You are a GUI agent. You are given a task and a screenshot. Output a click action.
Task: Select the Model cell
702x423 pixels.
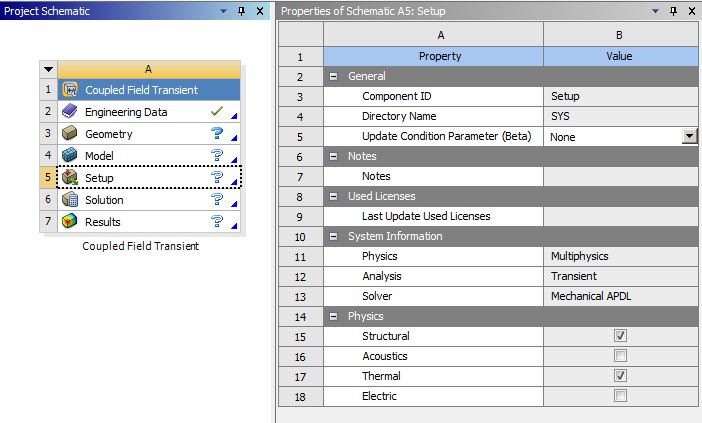149,155
